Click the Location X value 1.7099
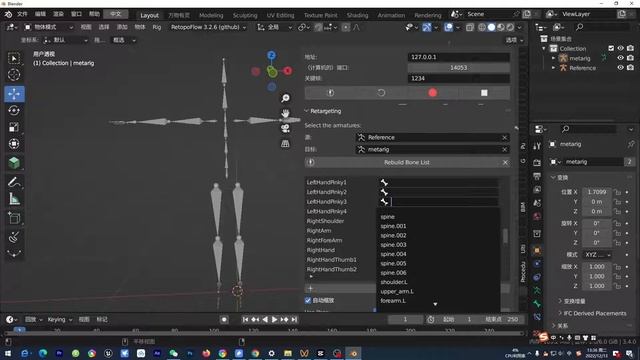 point(596,192)
